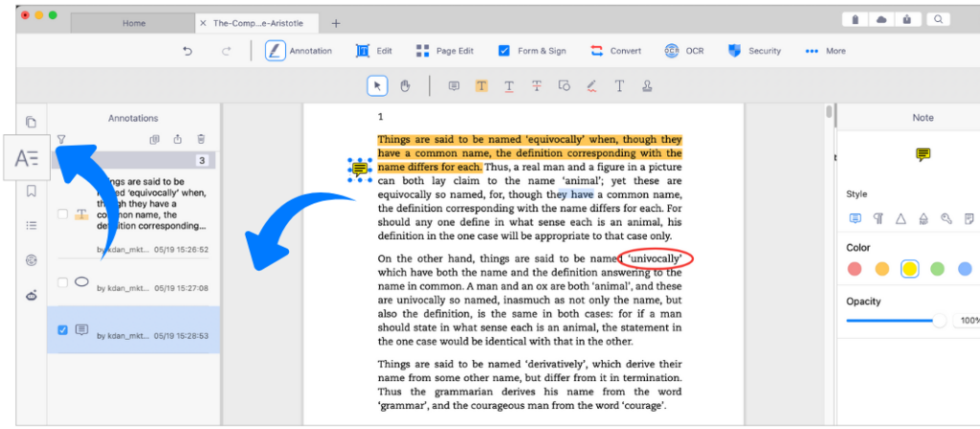Select the red color swatch
The height and width of the screenshot is (429, 980).
point(855,269)
